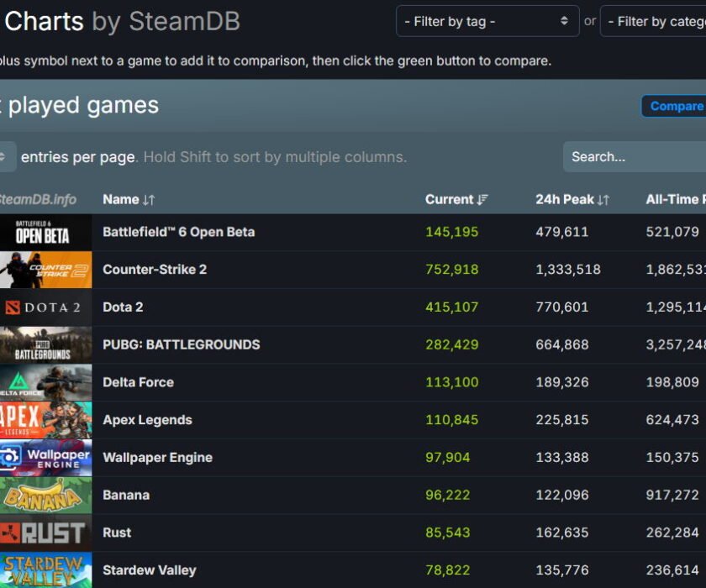Open Dota 2 name link
Screen dimensions: 706x588
coord(123,307)
